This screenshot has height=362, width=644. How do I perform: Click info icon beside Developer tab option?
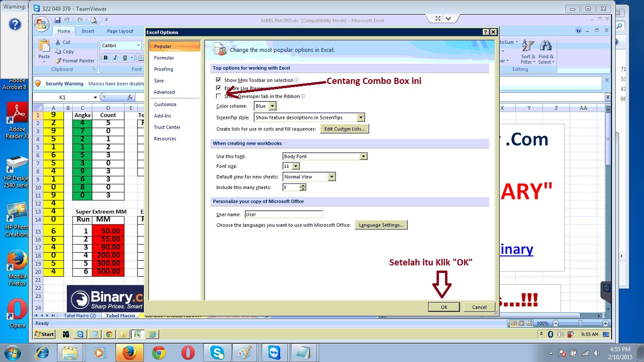pyautogui.click(x=303, y=96)
